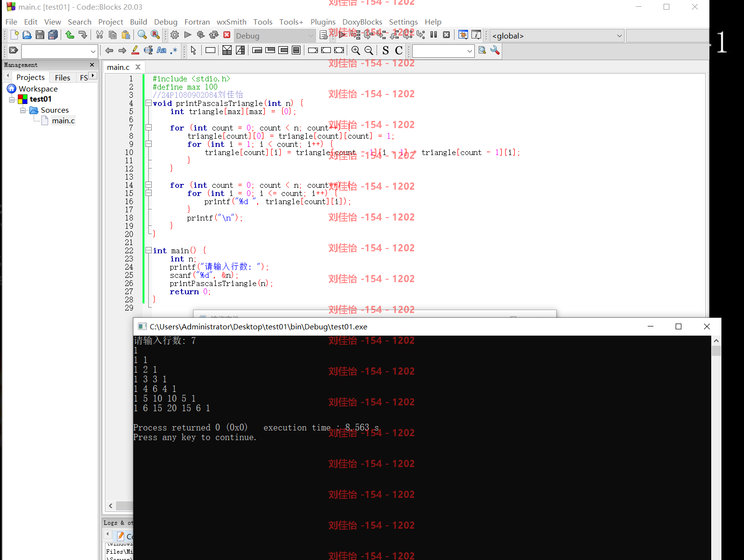Toggle regular expression search option
The width and height of the screenshot is (744, 560).
(x=174, y=50)
